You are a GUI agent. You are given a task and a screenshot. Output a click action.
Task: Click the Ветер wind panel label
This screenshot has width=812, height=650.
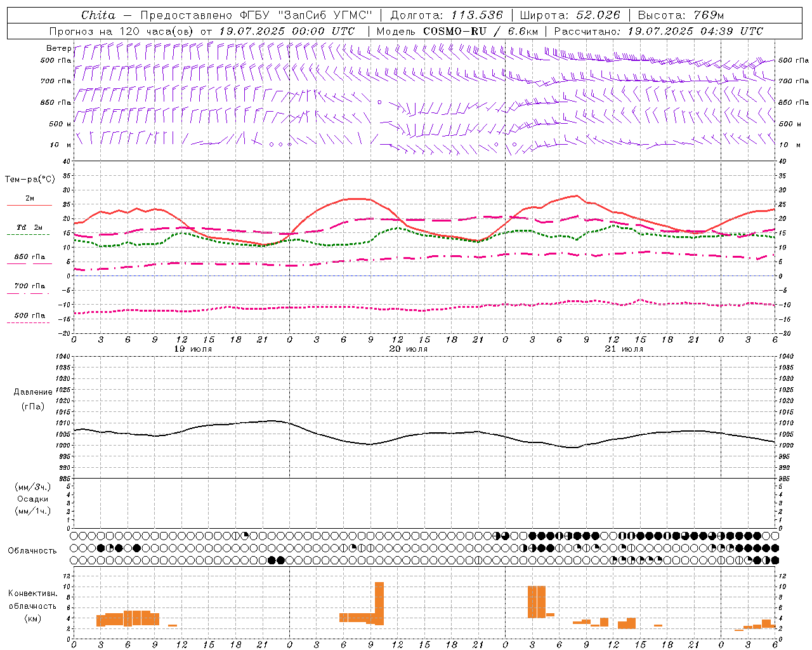[58, 48]
